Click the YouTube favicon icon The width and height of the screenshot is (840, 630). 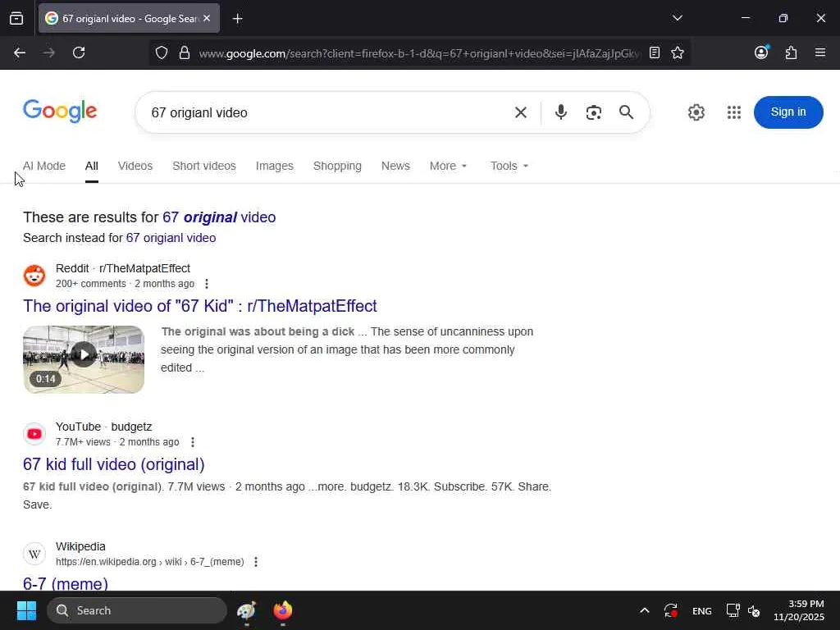click(34, 434)
